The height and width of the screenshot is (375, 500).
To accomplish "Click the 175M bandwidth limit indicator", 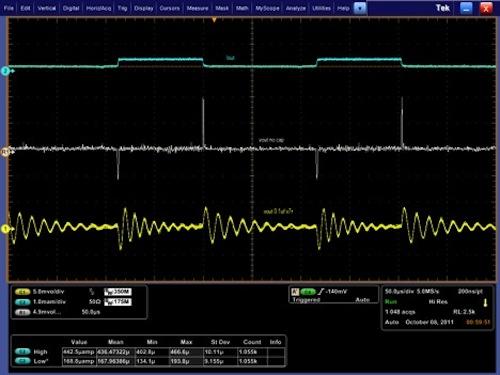I will (118, 302).
